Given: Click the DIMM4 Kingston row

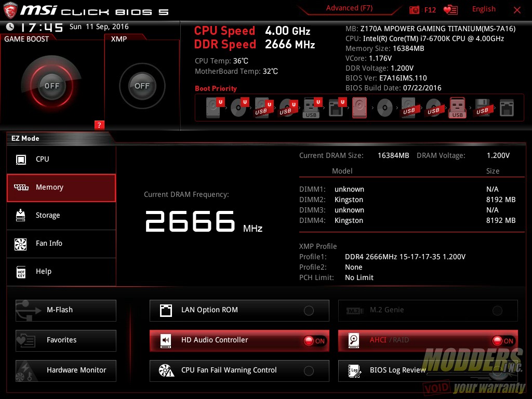Looking at the screenshot, I should (x=407, y=220).
